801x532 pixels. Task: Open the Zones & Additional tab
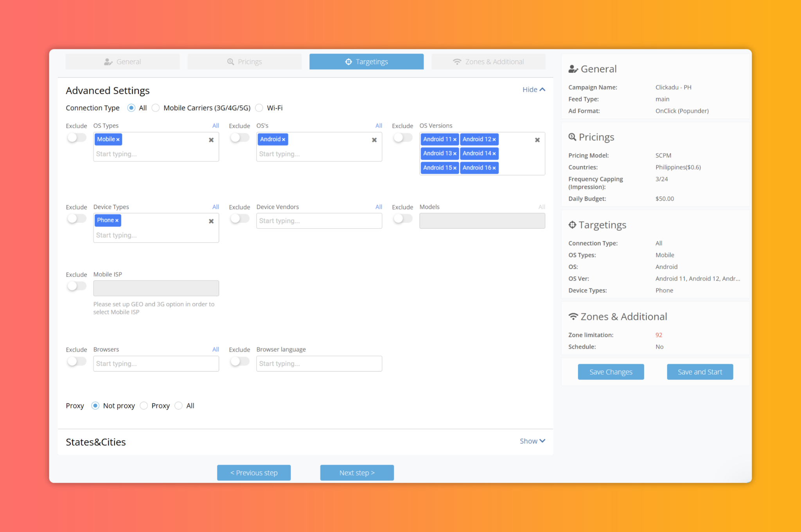tap(489, 62)
